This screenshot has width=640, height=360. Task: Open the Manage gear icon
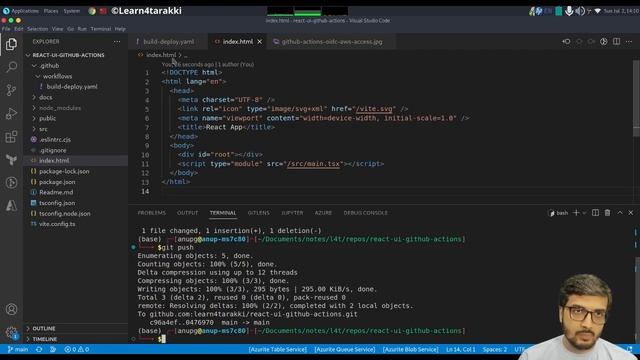[x=11, y=333]
